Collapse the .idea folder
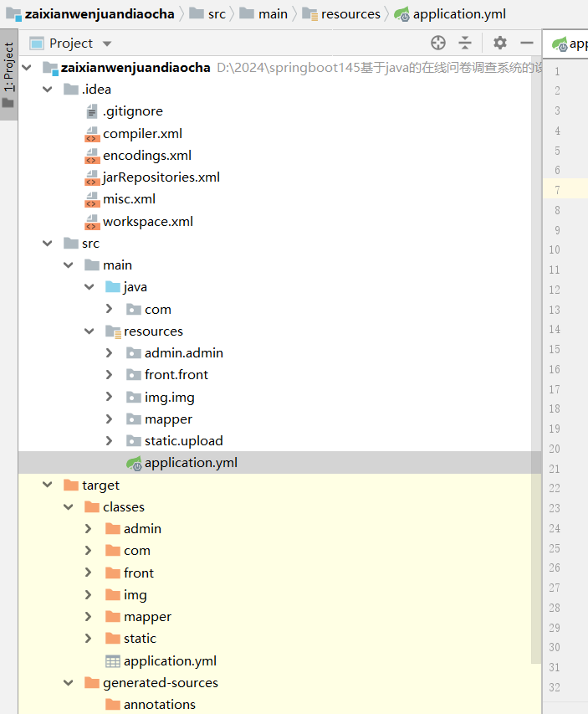Image resolution: width=588 pixels, height=714 pixels. point(48,90)
